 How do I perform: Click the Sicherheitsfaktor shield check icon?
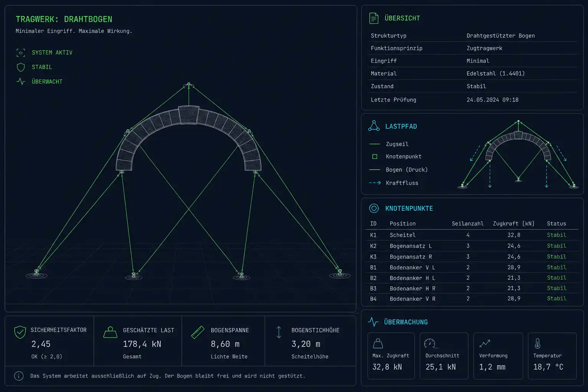pyautogui.click(x=20, y=332)
